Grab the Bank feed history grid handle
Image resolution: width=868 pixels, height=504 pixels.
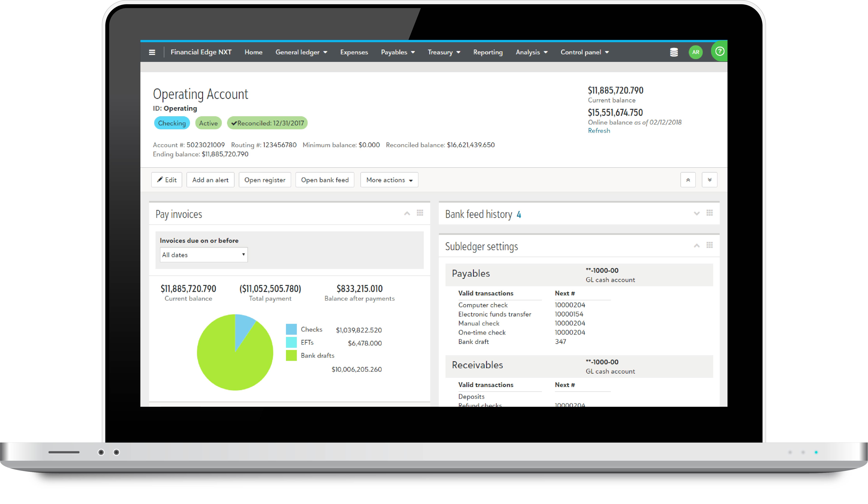coord(710,213)
